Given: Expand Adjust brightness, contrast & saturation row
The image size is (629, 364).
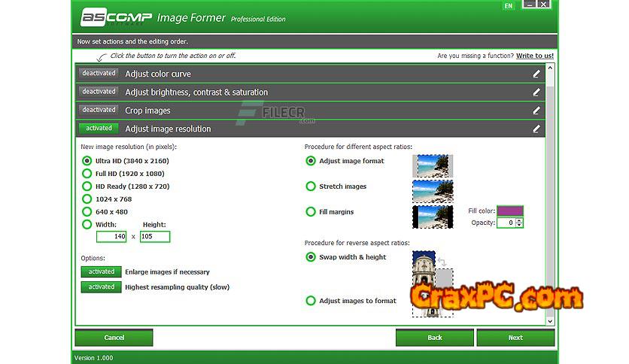Looking at the screenshot, I should (310, 93).
